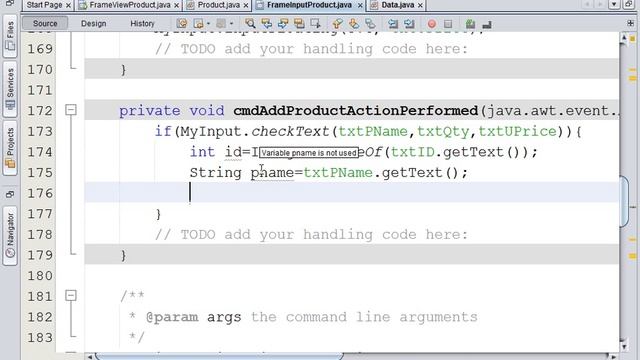Click the TODO comment on line 178

click(x=311, y=235)
